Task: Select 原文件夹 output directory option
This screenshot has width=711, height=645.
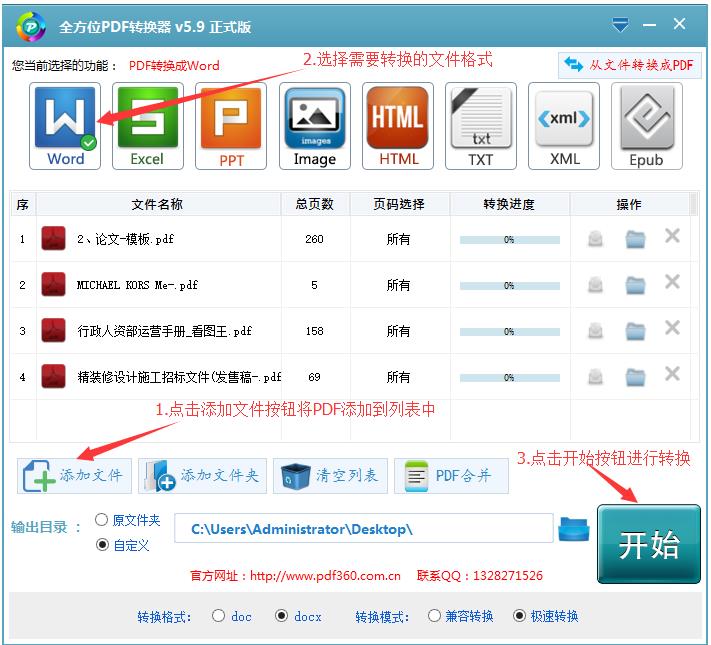Action: [x=102, y=520]
